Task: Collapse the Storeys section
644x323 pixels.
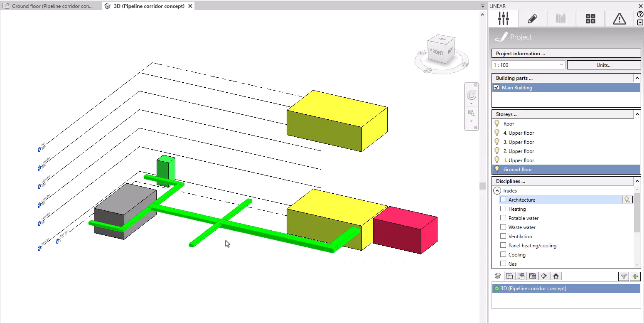Action: [x=637, y=114]
